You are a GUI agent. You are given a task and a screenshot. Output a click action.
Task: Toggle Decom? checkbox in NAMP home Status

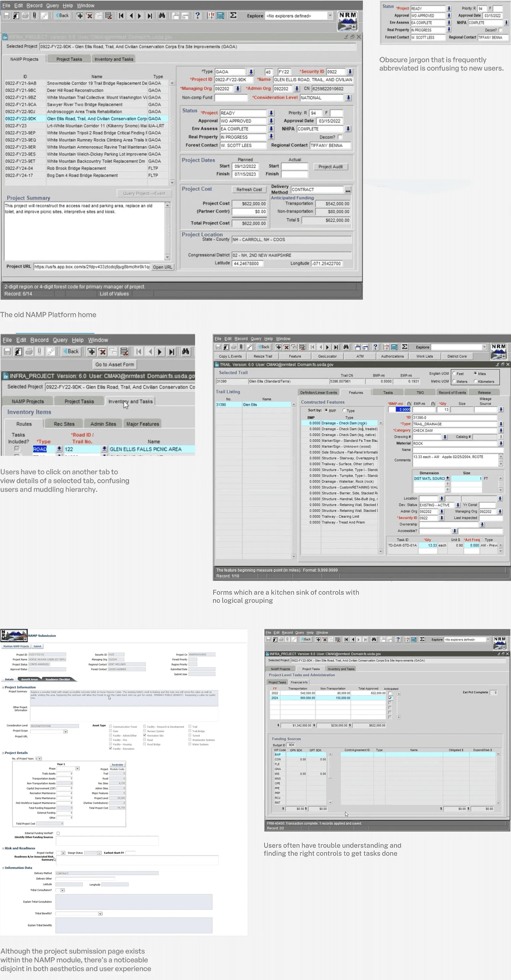341,137
